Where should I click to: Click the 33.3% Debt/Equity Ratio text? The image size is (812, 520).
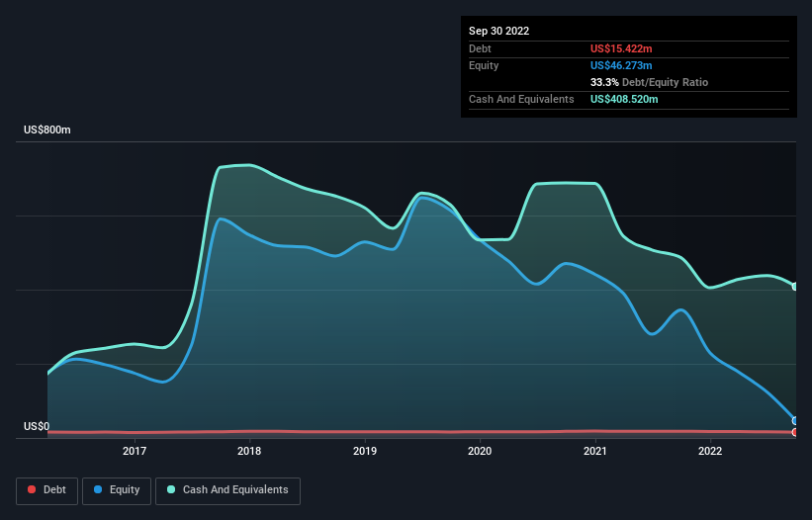coord(650,82)
